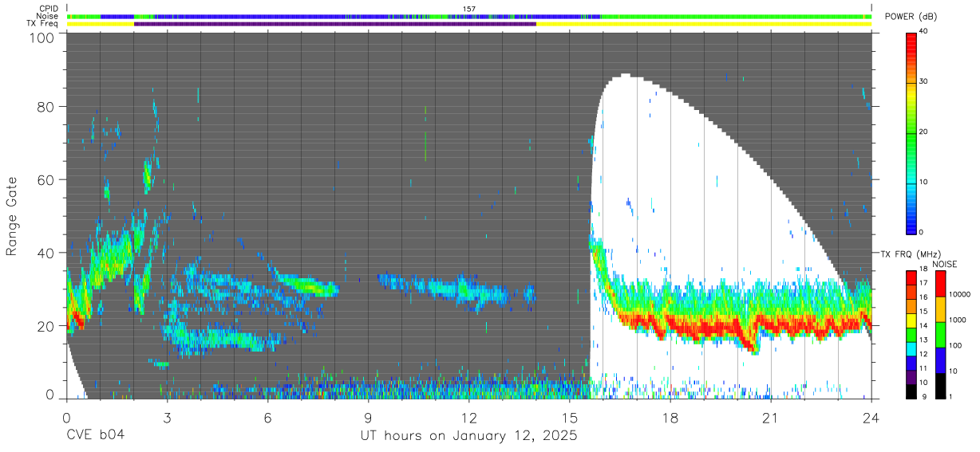
Task: Click the 21 hour tick label
Action: [x=771, y=418]
